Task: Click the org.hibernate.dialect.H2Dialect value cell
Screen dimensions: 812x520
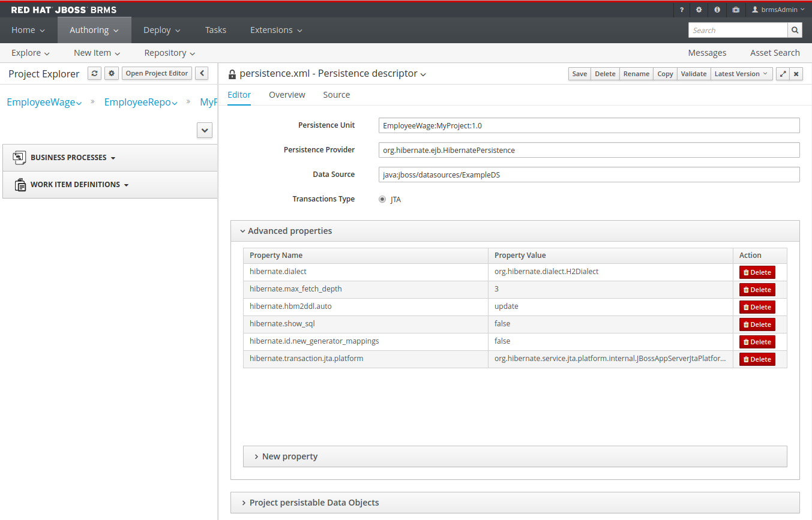Action: pyautogui.click(x=610, y=272)
